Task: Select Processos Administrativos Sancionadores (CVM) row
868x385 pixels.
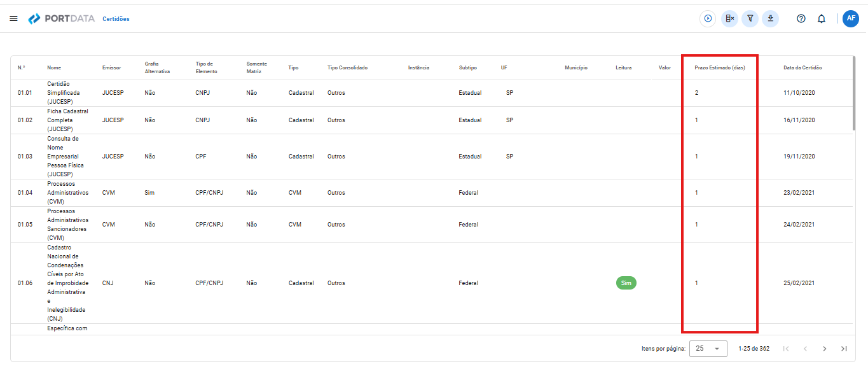Action: [x=432, y=225]
